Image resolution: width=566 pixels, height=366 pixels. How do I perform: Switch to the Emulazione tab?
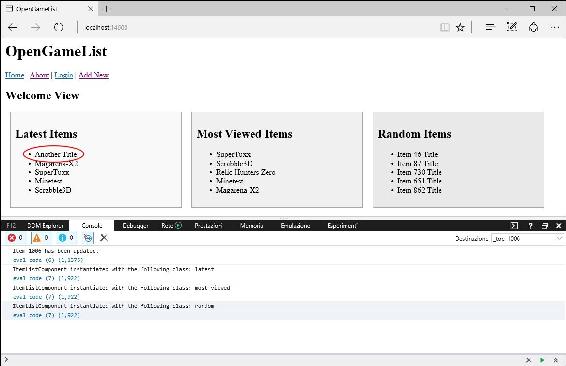(x=295, y=226)
